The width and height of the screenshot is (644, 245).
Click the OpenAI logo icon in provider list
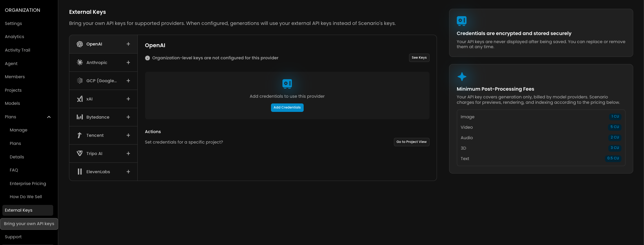(x=80, y=44)
